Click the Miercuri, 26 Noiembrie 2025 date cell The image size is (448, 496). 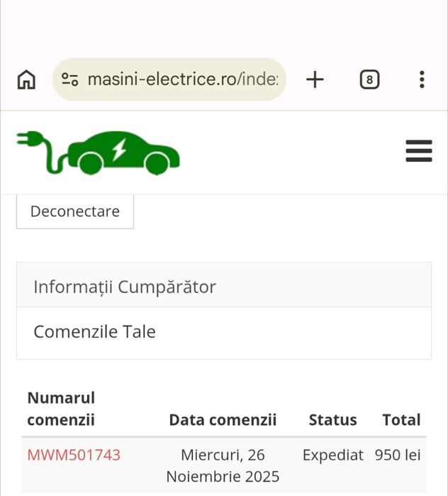[223, 465]
